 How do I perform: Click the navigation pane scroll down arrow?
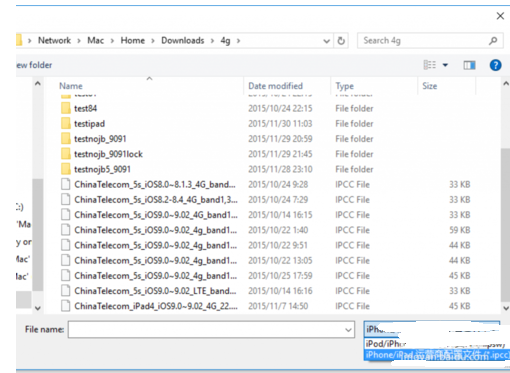click(x=38, y=308)
